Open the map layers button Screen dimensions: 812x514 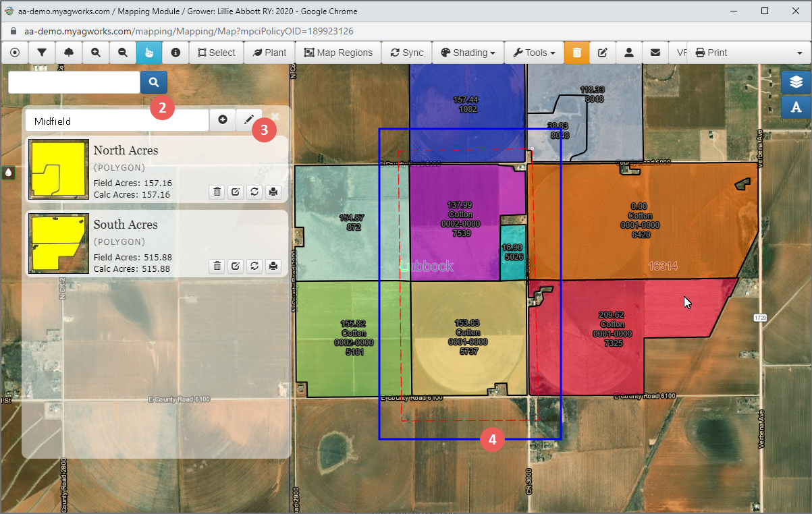coord(796,82)
